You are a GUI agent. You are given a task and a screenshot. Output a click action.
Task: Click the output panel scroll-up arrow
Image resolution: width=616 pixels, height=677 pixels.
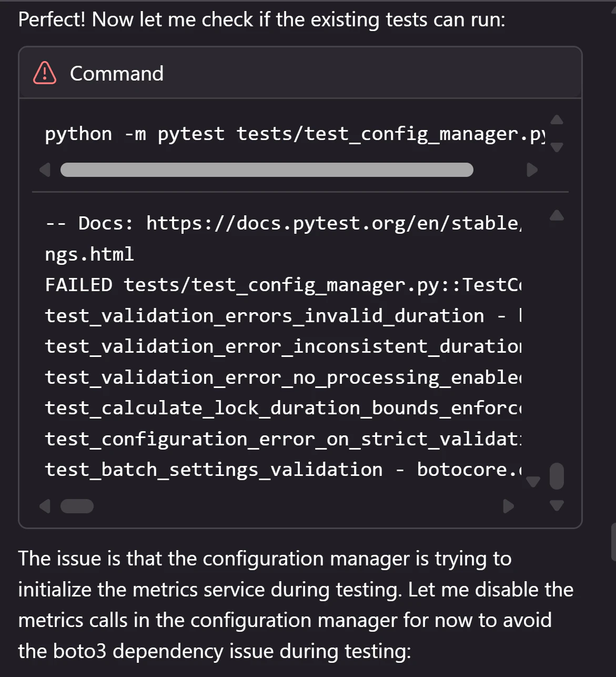coord(557,215)
